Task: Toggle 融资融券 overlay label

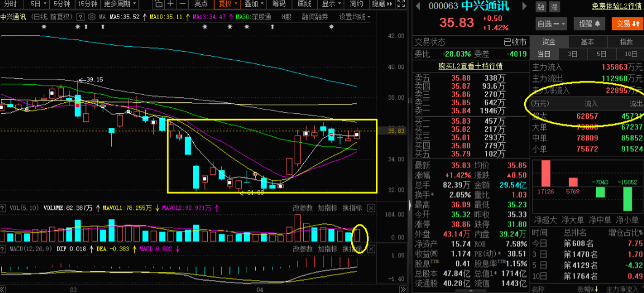Action: pyautogui.click(x=315, y=17)
